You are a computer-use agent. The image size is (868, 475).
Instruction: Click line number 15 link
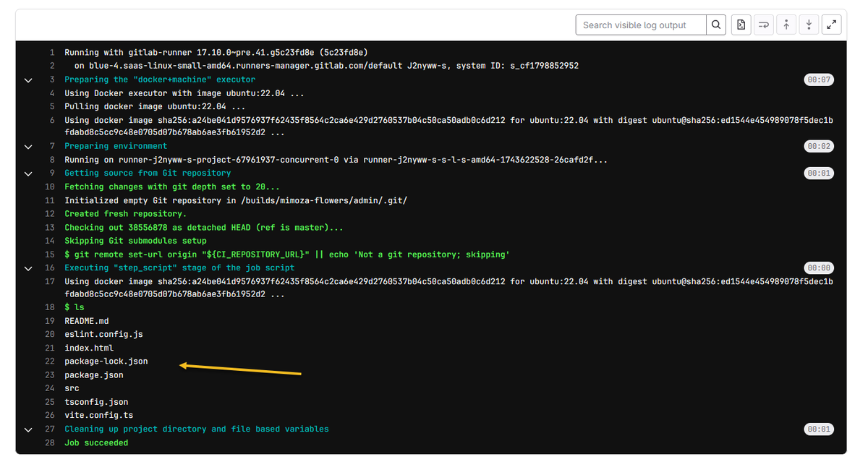(x=50, y=254)
